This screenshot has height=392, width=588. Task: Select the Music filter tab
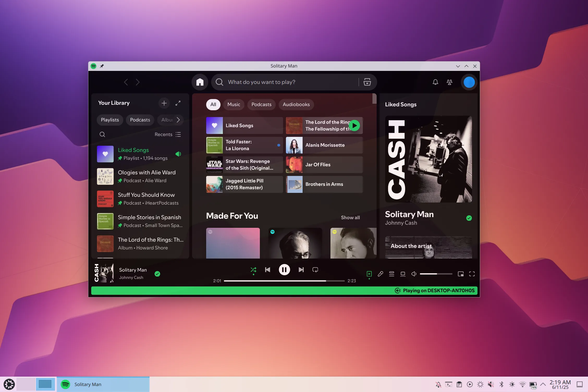234,105
